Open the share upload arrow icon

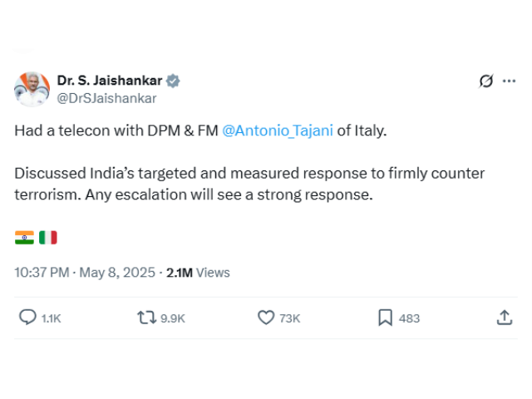[504, 318]
